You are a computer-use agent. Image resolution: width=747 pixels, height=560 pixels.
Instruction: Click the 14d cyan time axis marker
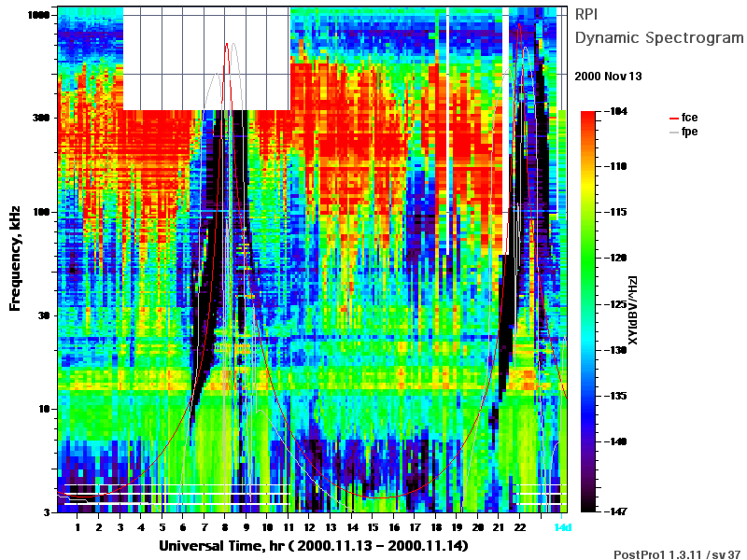coord(563,527)
